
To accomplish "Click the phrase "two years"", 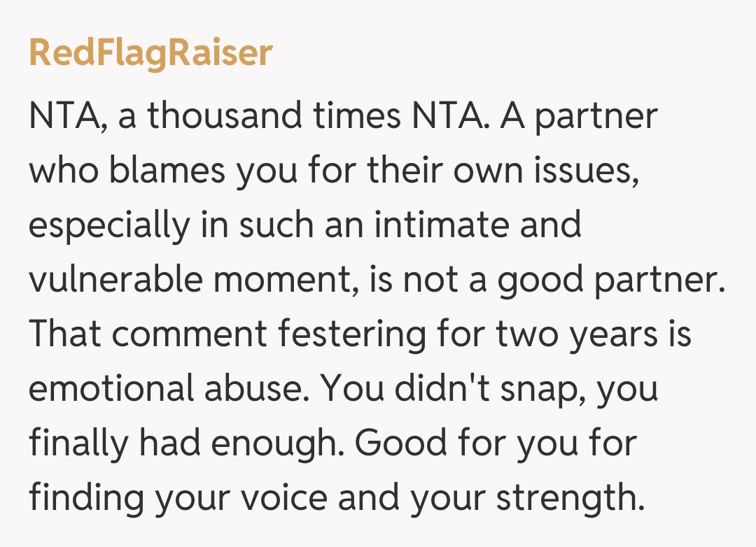I will click(574, 336).
